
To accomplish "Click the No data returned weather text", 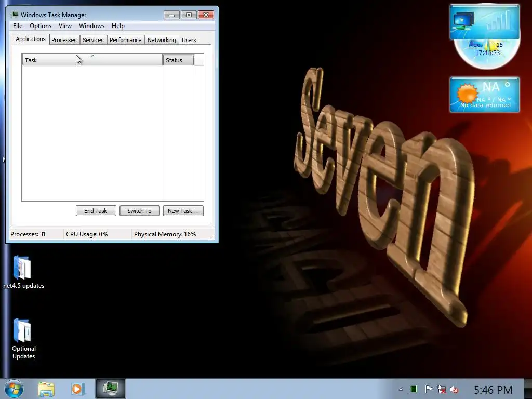I will (x=485, y=105).
